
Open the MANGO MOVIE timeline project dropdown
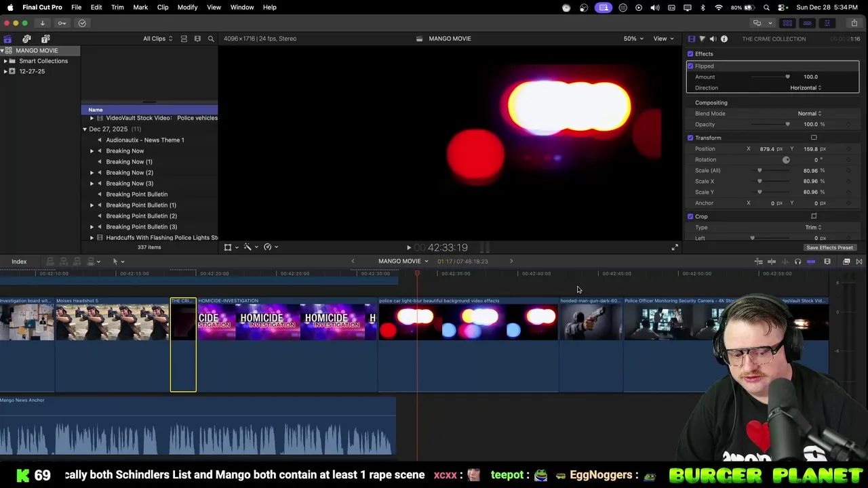pos(403,262)
